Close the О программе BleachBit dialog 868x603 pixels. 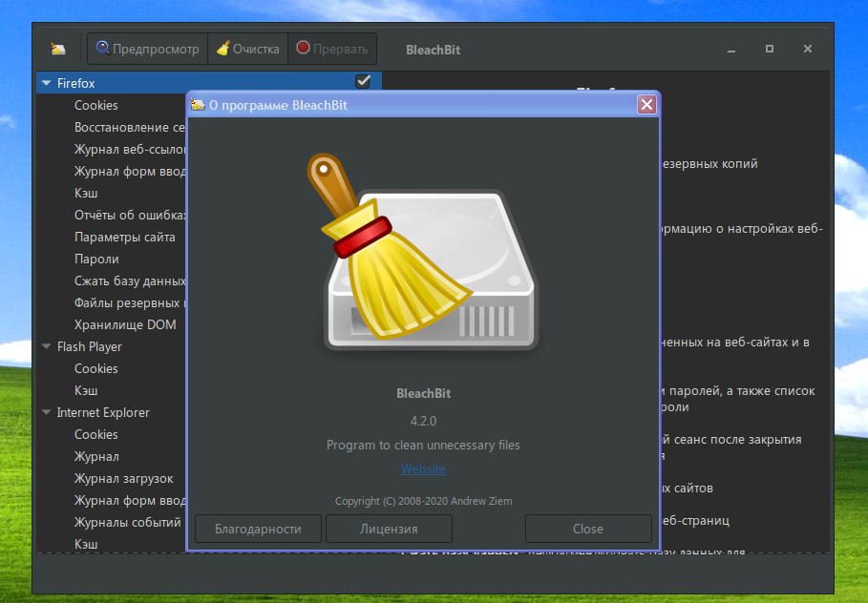click(x=646, y=105)
